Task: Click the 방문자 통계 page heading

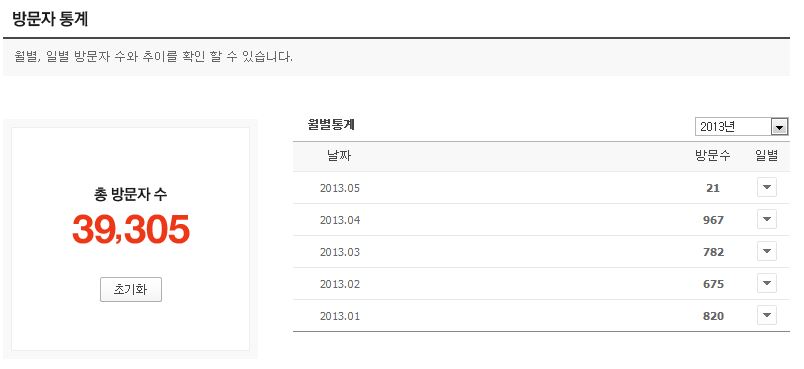Action: [50, 19]
